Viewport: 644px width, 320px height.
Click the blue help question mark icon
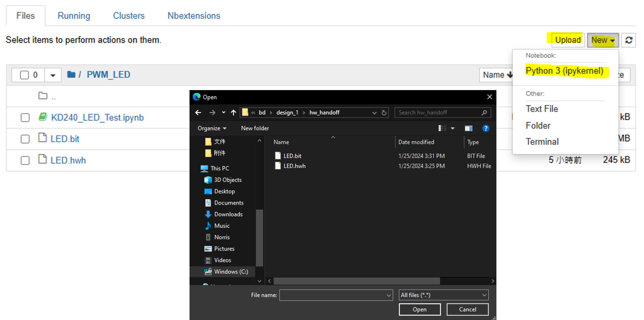pyautogui.click(x=485, y=128)
